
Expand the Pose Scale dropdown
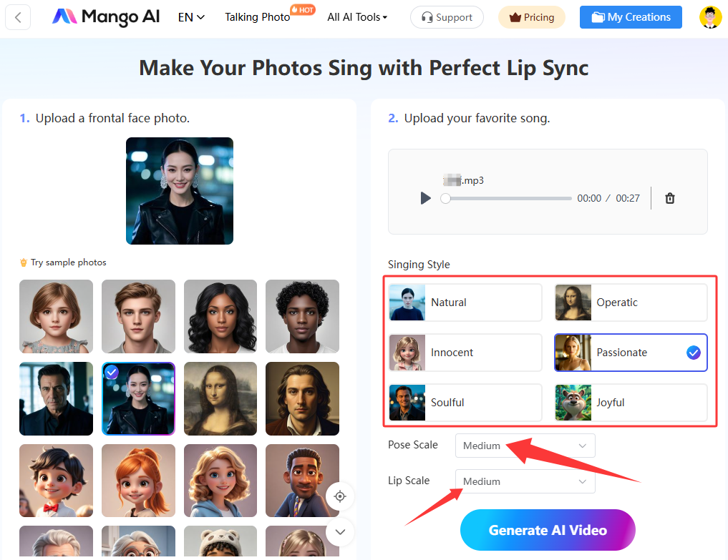click(x=525, y=446)
